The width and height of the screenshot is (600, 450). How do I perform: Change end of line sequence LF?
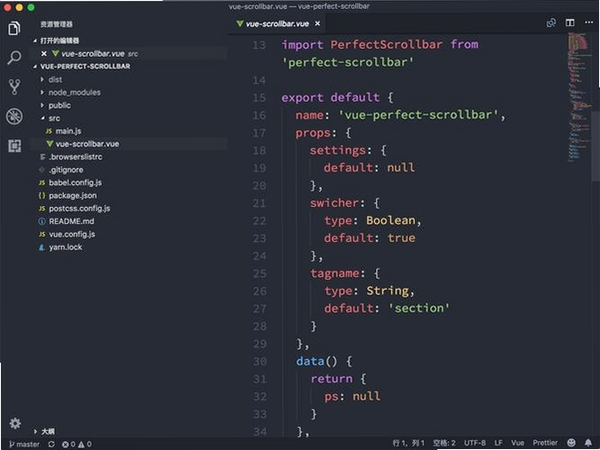(498, 443)
